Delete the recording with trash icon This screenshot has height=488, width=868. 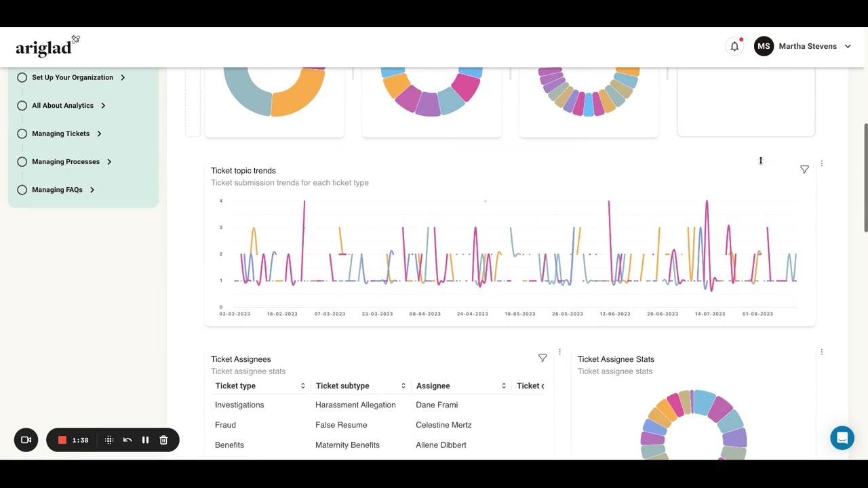click(x=163, y=440)
